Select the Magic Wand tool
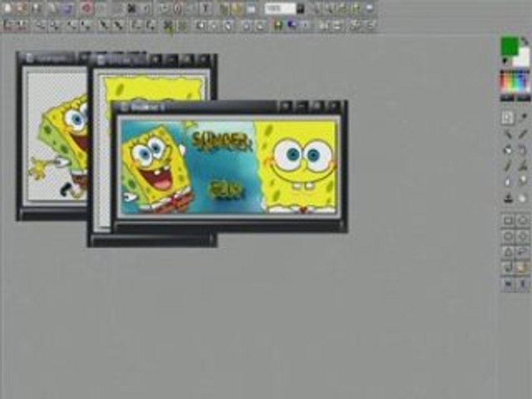 508,134
